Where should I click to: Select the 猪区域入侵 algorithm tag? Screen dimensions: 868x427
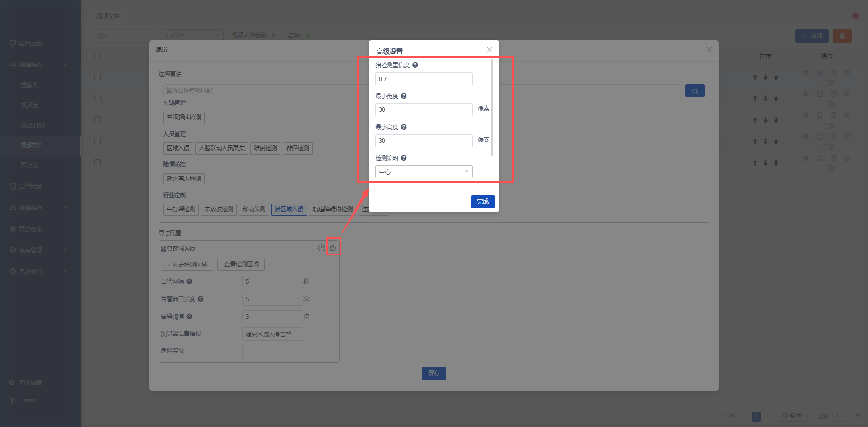pos(289,209)
